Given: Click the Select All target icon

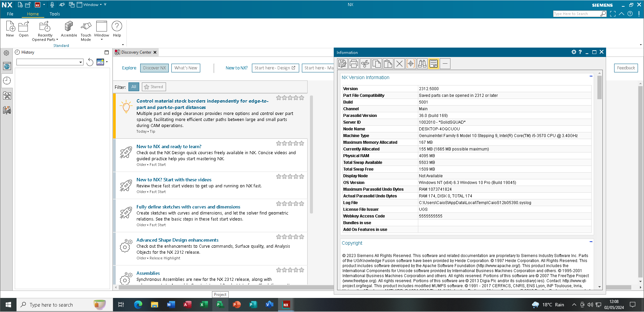Looking at the screenshot, I should tap(411, 64).
